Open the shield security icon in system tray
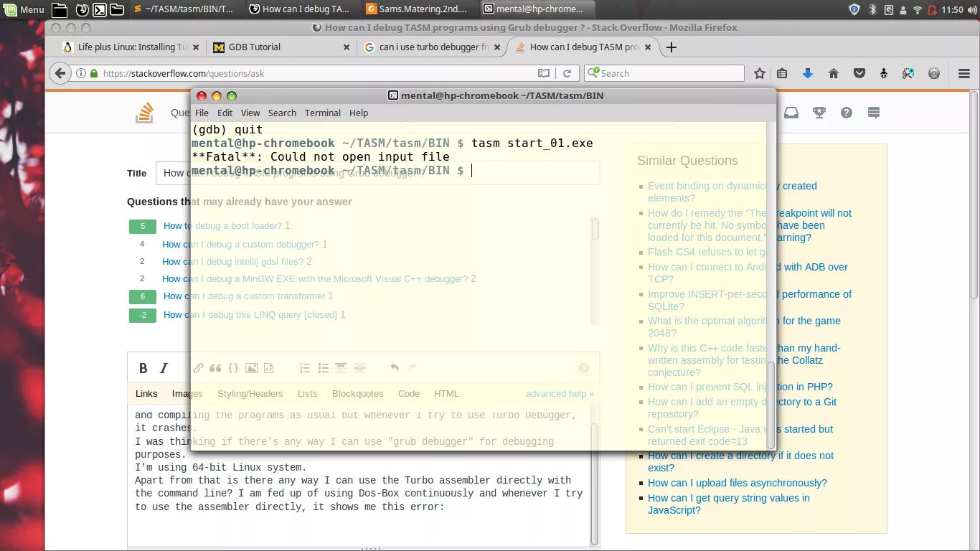The height and width of the screenshot is (551, 980). click(x=854, y=9)
